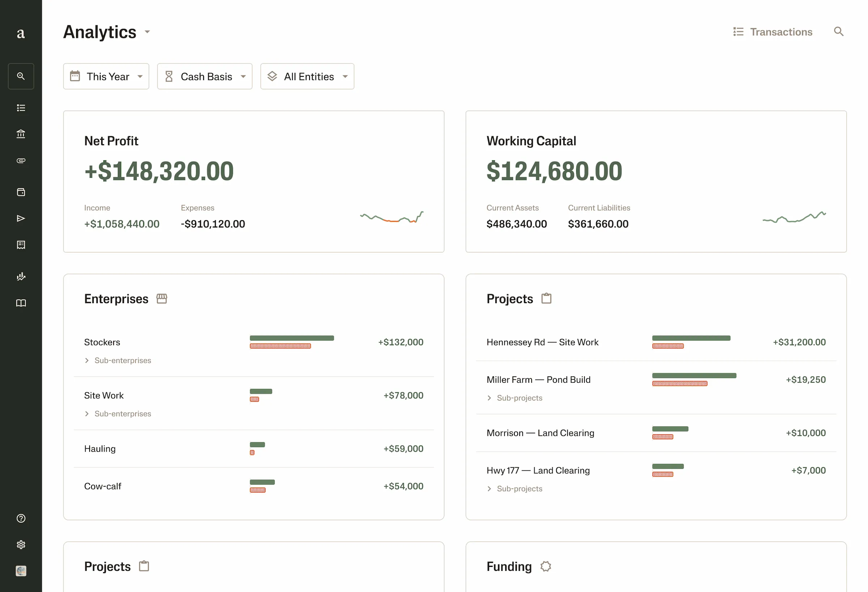This screenshot has height=592, width=868.
Task: Open the Hennessey Rd Site Work project
Action: click(542, 342)
